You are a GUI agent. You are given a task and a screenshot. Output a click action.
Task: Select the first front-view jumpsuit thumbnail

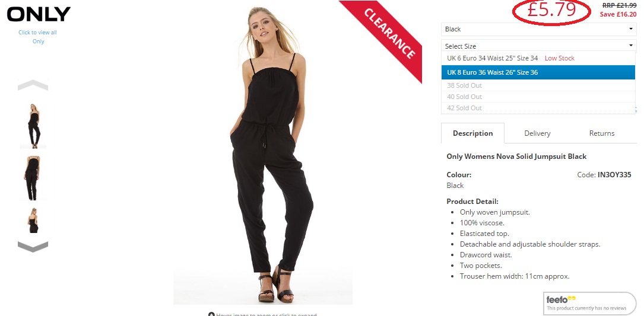click(x=33, y=126)
